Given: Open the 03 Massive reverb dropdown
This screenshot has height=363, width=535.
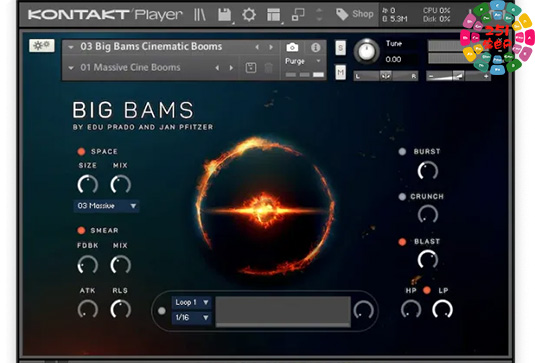Looking at the screenshot, I should coord(106,206).
